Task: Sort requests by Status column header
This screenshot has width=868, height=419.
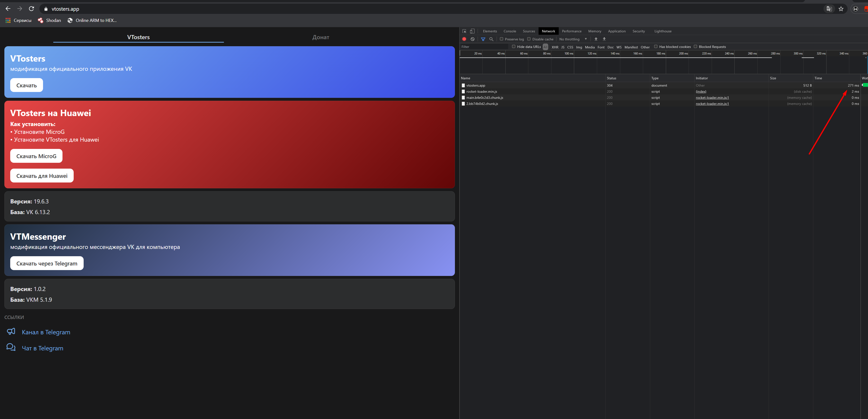Action: coord(627,78)
